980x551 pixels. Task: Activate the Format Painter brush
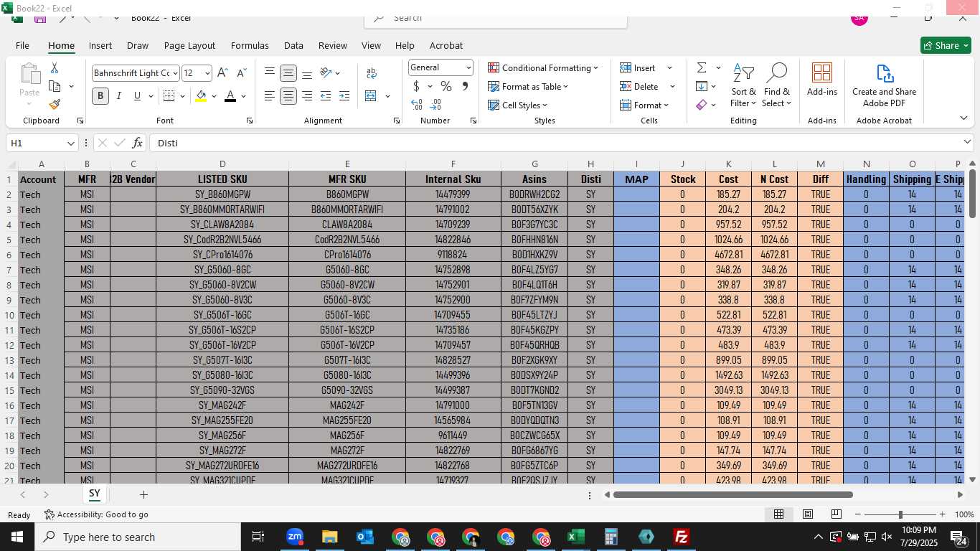tap(55, 105)
